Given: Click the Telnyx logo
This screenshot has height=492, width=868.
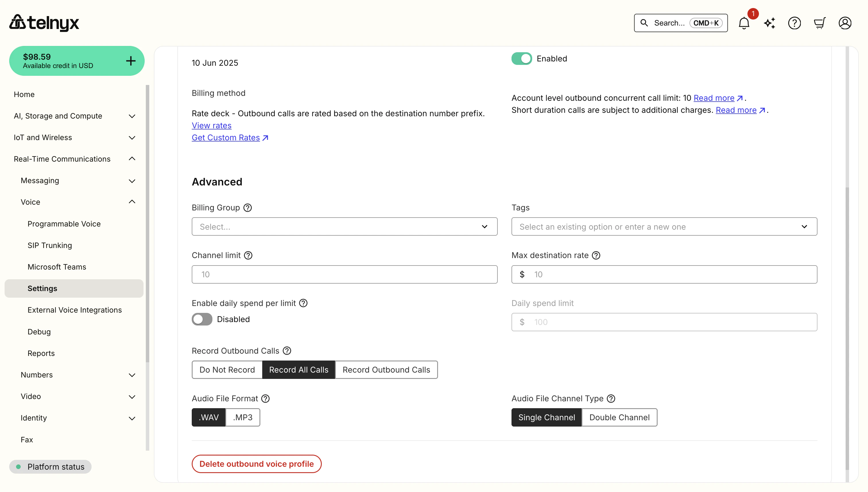Looking at the screenshot, I should click(44, 23).
